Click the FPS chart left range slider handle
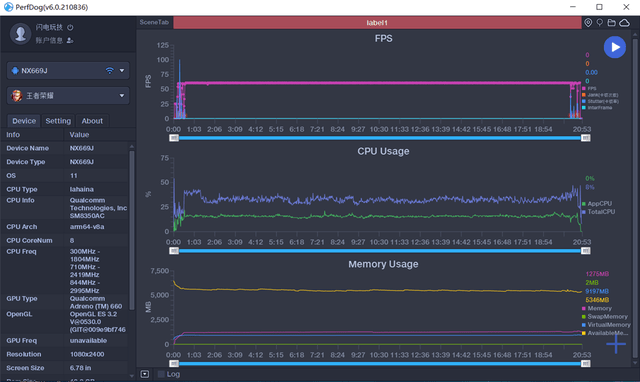The height and width of the screenshot is (382, 640). click(x=174, y=138)
